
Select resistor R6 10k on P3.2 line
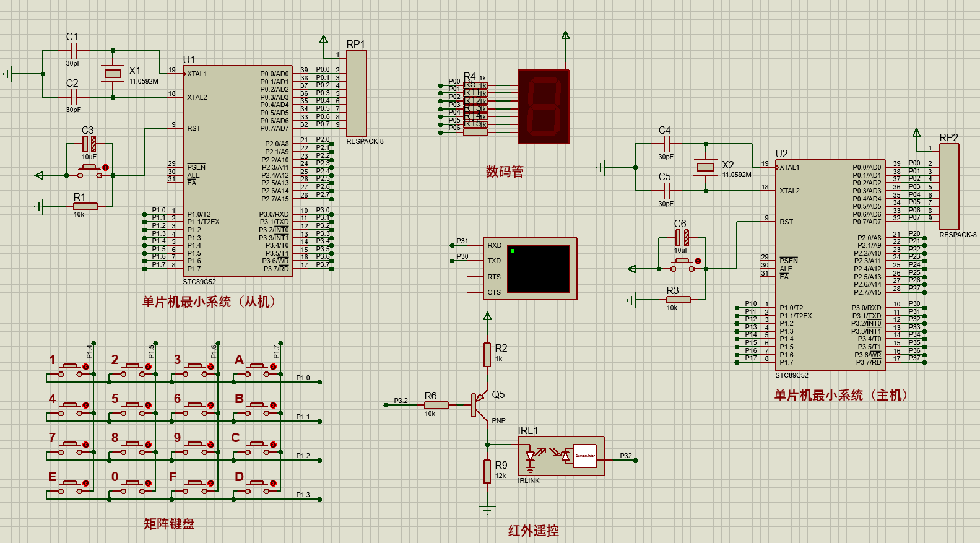pos(436,405)
